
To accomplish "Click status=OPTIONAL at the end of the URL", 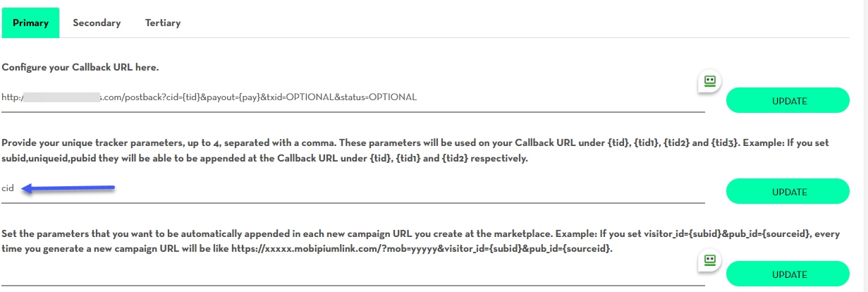I will tap(380, 97).
